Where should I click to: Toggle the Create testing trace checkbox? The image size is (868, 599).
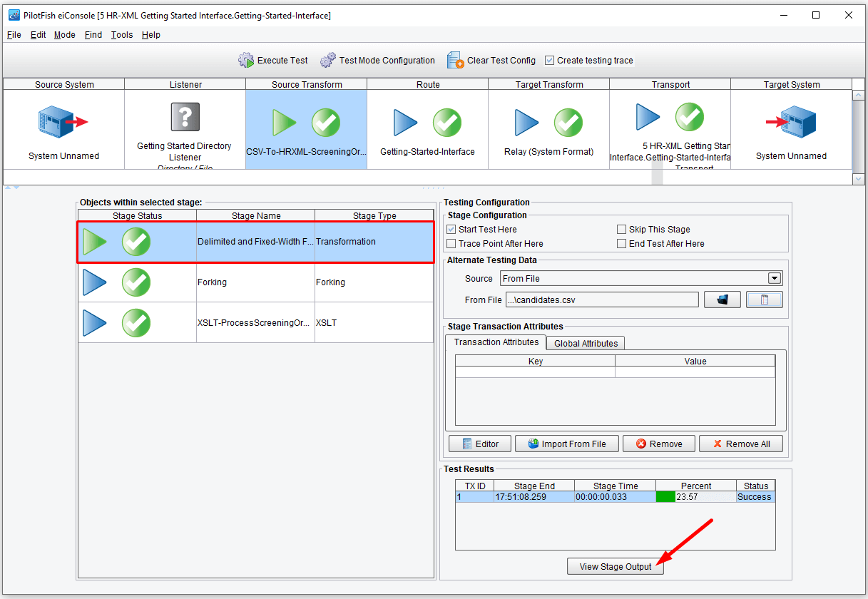(x=549, y=61)
